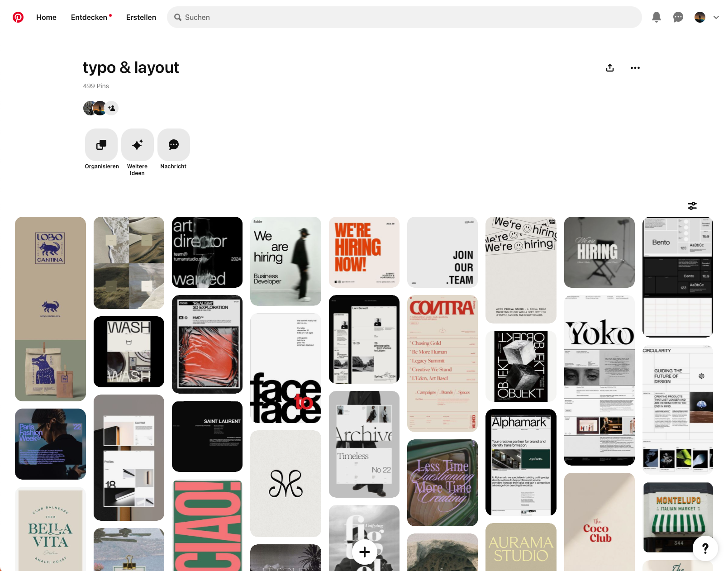Image resolution: width=728 pixels, height=571 pixels.
Task: Open the We are hiring Business Developer pin
Action: [285, 261]
